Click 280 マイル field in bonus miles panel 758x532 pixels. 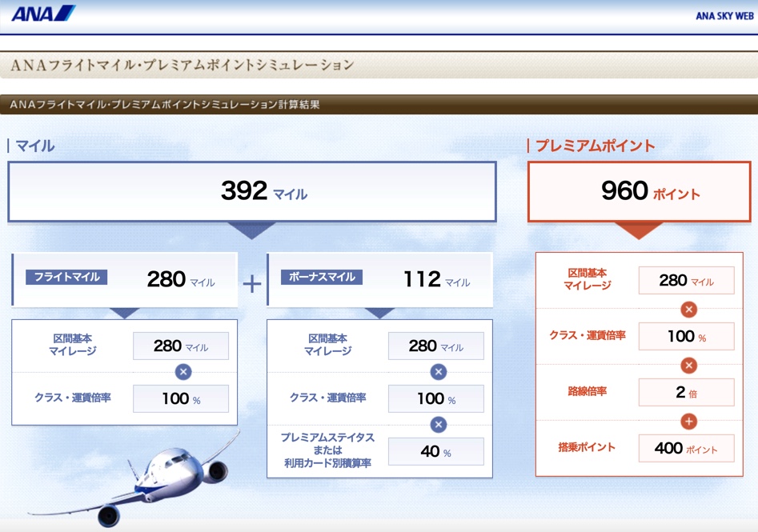pyautogui.click(x=436, y=346)
